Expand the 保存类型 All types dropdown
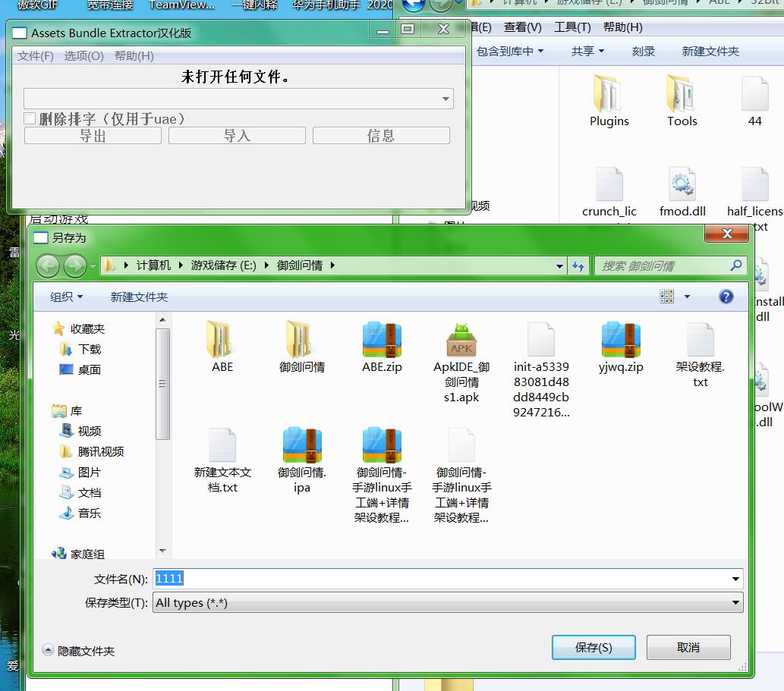 [735, 603]
